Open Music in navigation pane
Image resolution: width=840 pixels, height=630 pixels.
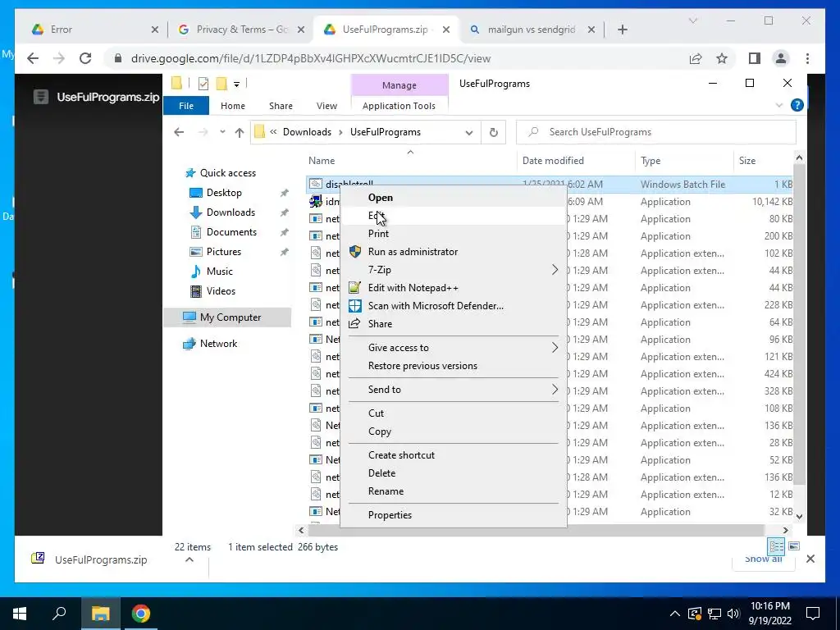pyautogui.click(x=220, y=271)
